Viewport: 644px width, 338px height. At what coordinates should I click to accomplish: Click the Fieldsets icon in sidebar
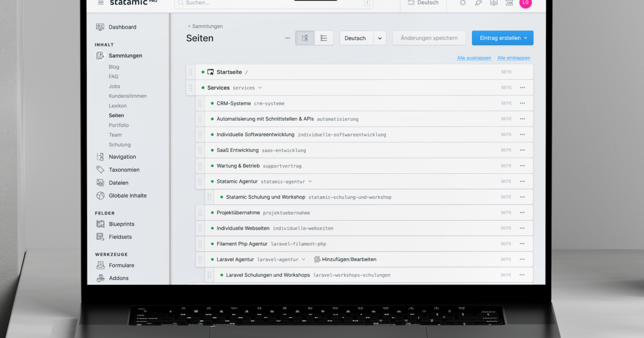tap(100, 237)
